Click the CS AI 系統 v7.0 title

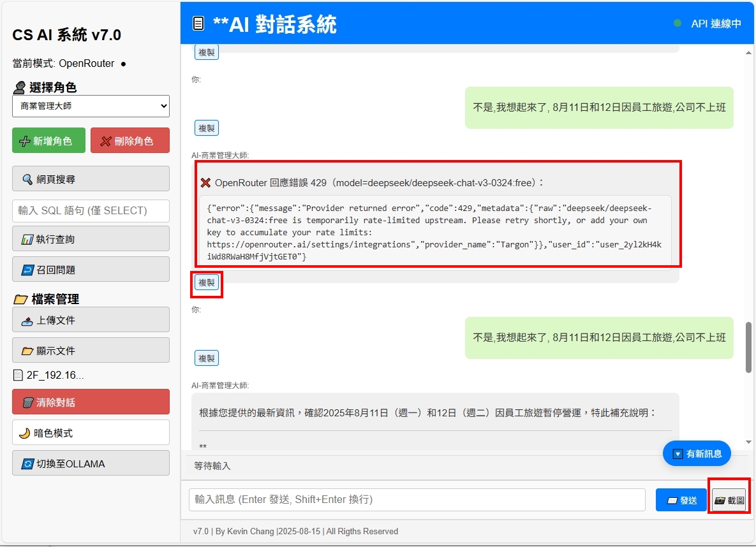(66, 34)
